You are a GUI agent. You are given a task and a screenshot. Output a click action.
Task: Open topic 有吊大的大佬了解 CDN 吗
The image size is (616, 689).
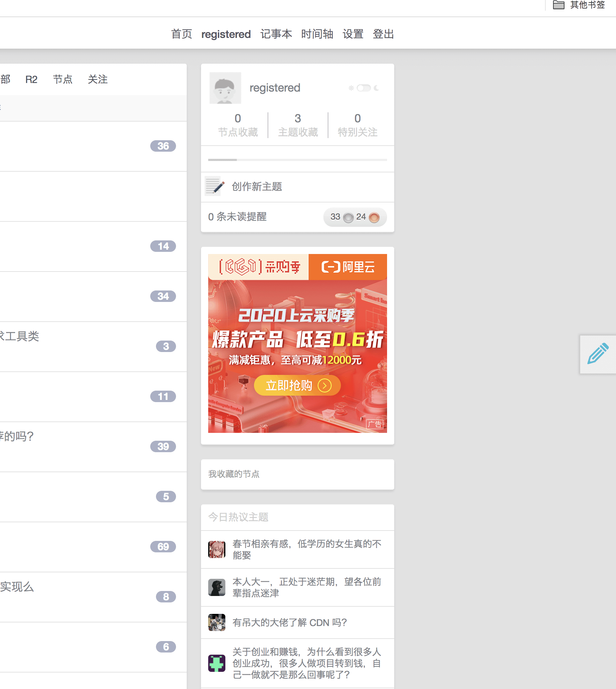click(x=290, y=622)
